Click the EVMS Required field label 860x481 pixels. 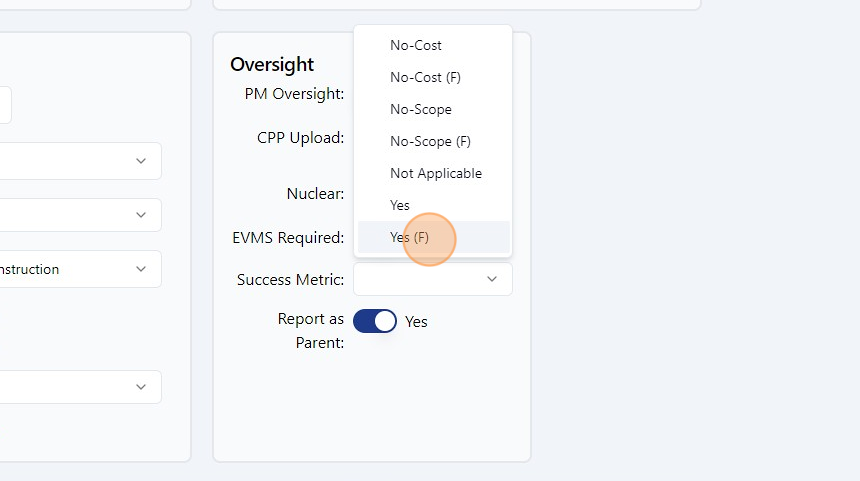point(288,237)
